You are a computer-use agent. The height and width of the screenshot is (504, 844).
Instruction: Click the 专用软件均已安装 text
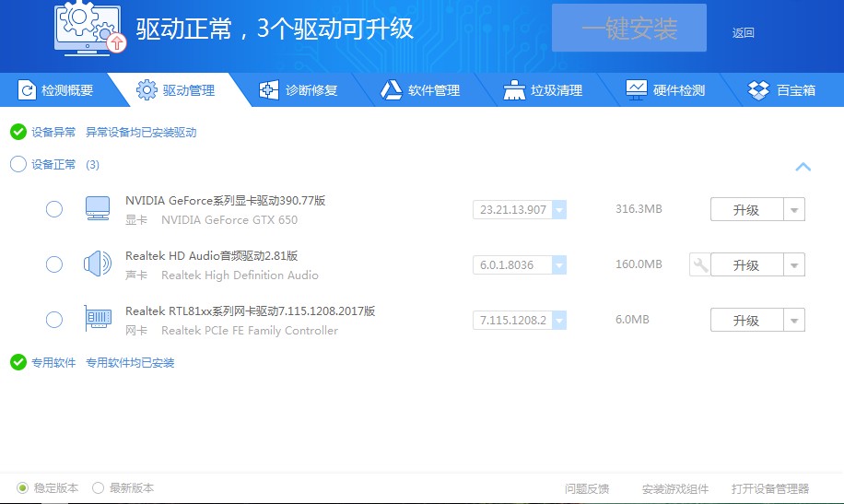(x=130, y=362)
